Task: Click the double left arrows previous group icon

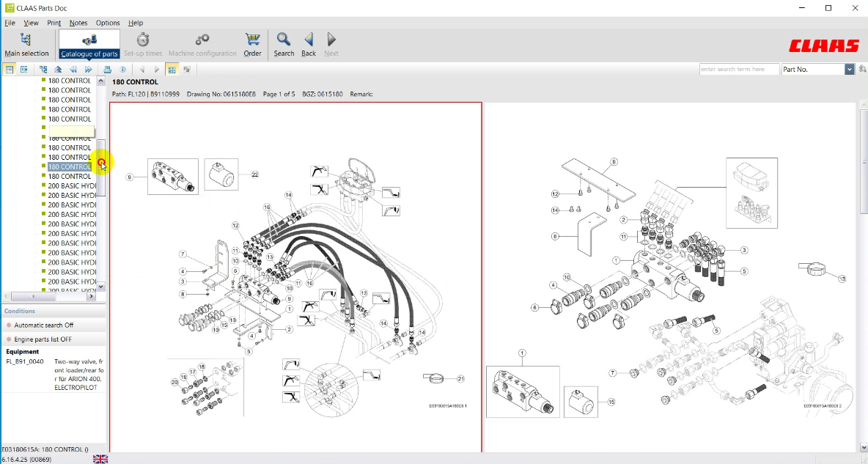Action: coord(73,69)
